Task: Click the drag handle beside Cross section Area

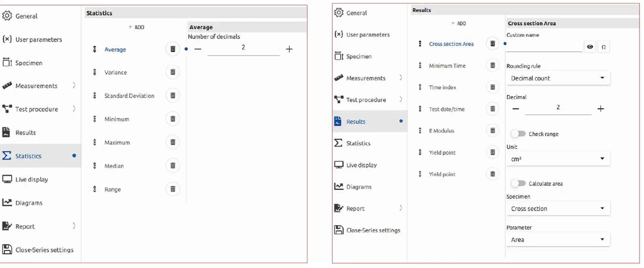Action: (420, 44)
